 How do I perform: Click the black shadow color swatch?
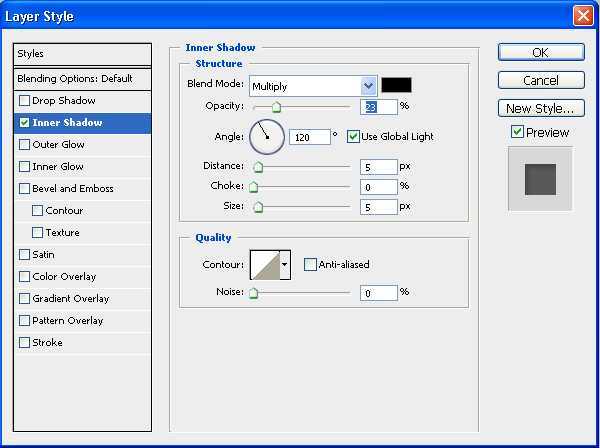pos(396,85)
